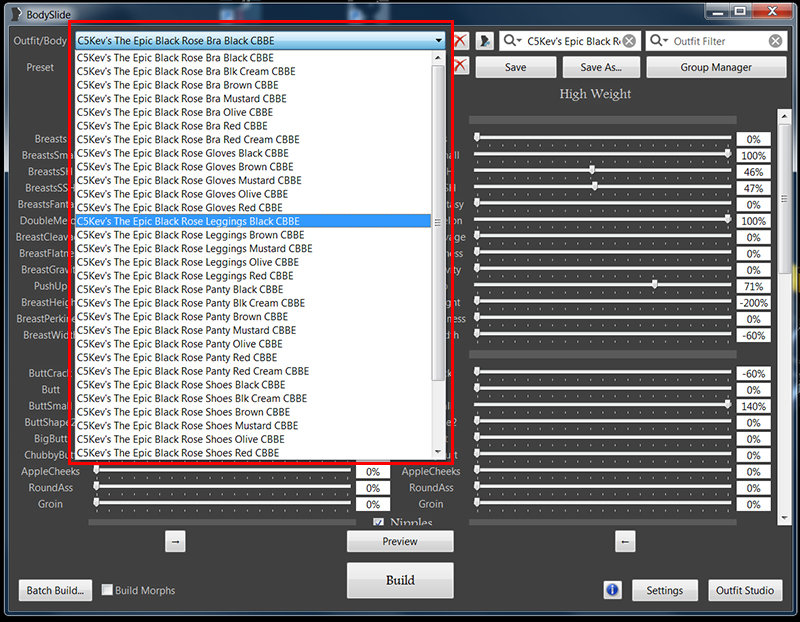Pick Epic Black Rose Leggings Mustard CBBE
Screen dimensions: 800x622
[x=253, y=248]
